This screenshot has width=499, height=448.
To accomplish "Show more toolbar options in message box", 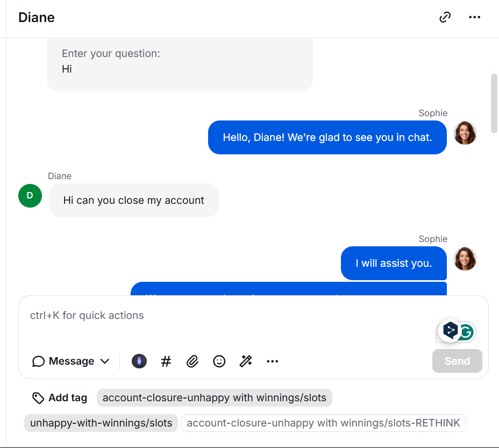I will click(x=273, y=361).
